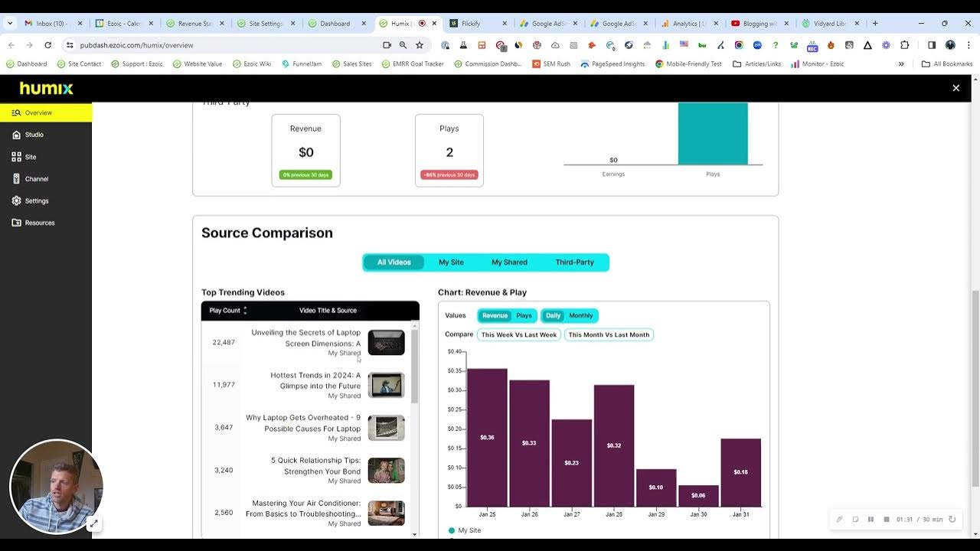
Task: Click the Humix logo
Action: pos(46,89)
